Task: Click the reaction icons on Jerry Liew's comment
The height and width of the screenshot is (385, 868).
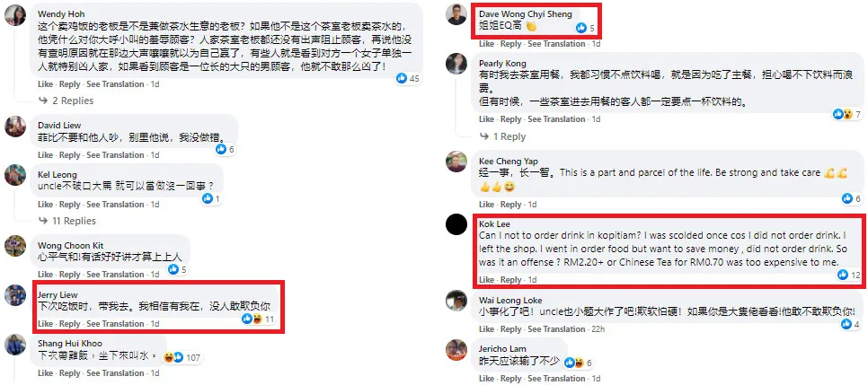Action: 252,319
